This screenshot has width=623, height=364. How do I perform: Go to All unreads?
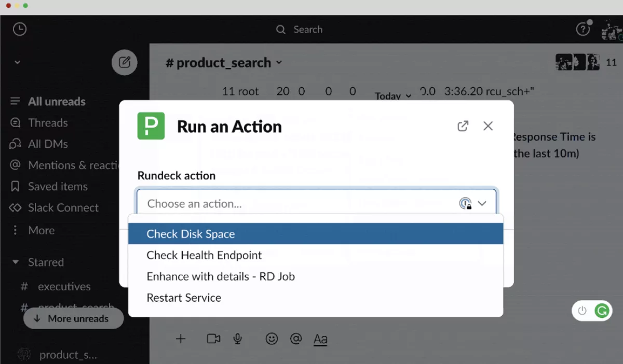pyautogui.click(x=57, y=102)
